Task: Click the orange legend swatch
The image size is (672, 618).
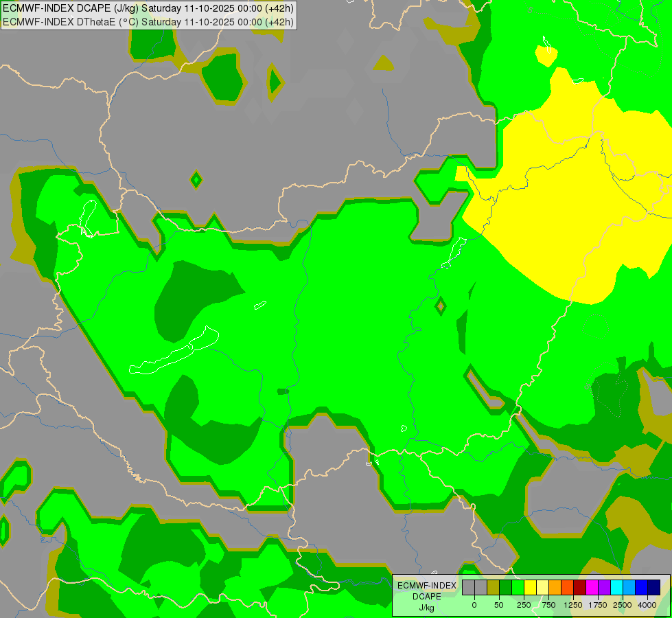Action: 555,587
